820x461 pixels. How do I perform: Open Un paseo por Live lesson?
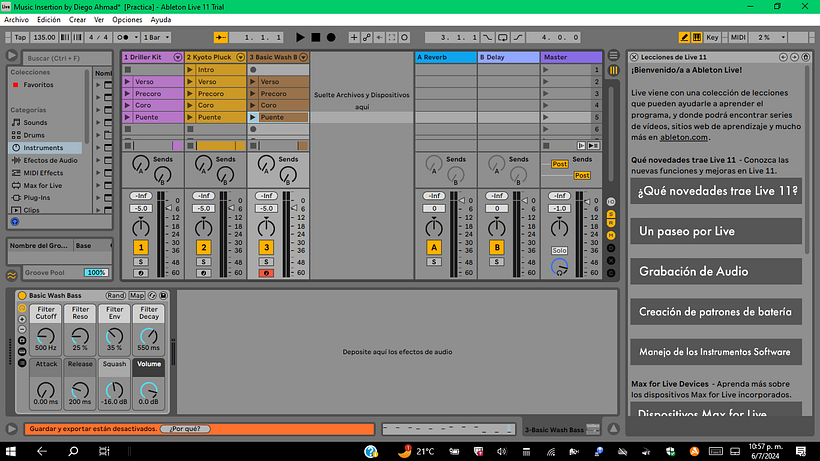coord(716,231)
